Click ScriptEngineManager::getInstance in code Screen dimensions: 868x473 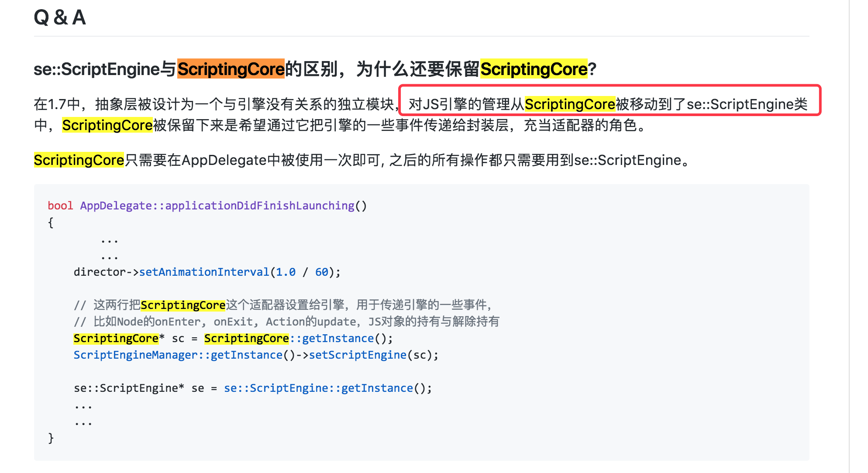point(178,355)
